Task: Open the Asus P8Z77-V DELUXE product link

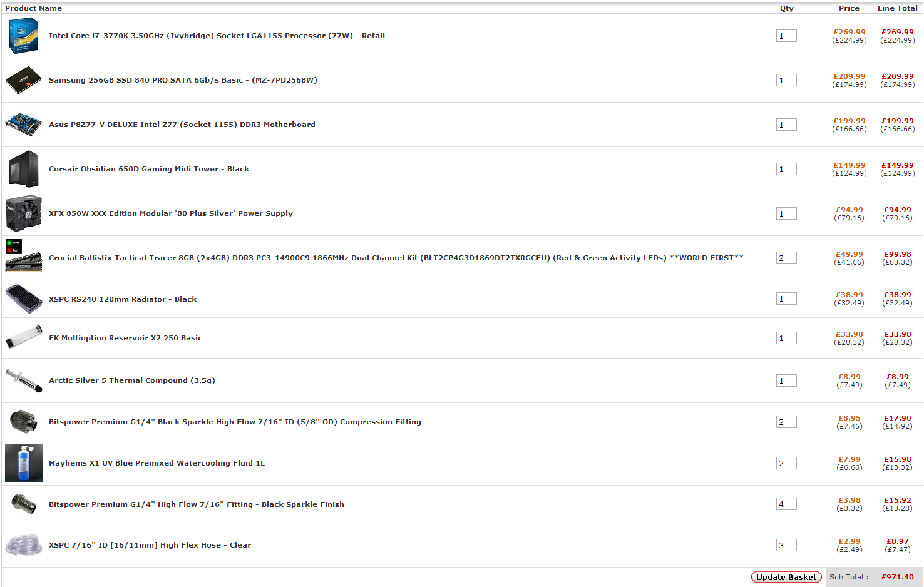Action: pos(182,125)
